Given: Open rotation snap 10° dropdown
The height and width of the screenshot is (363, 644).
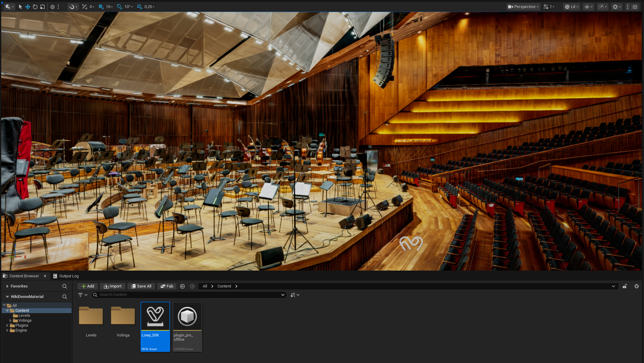Looking at the screenshot, I should (129, 7).
